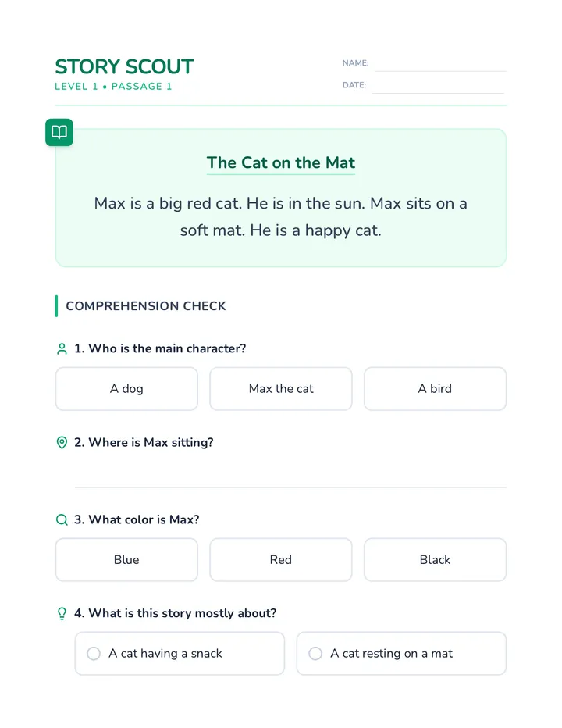562x728 pixels.
Task: Click the Level 1 Passage 1 subtitle
Action: [x=113, y=87]
